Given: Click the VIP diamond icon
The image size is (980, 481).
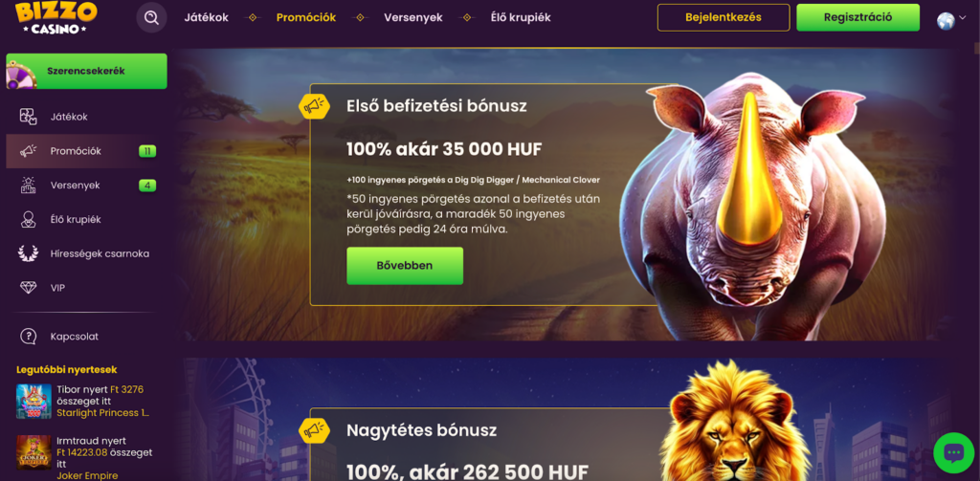Looking at the screenshot, I should coord(28,288).
